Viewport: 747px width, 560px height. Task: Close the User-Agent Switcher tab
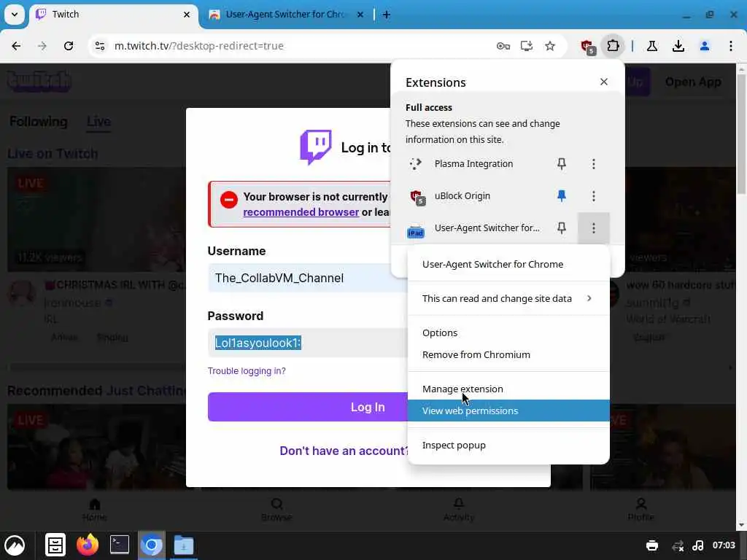[x=360, y=15]
